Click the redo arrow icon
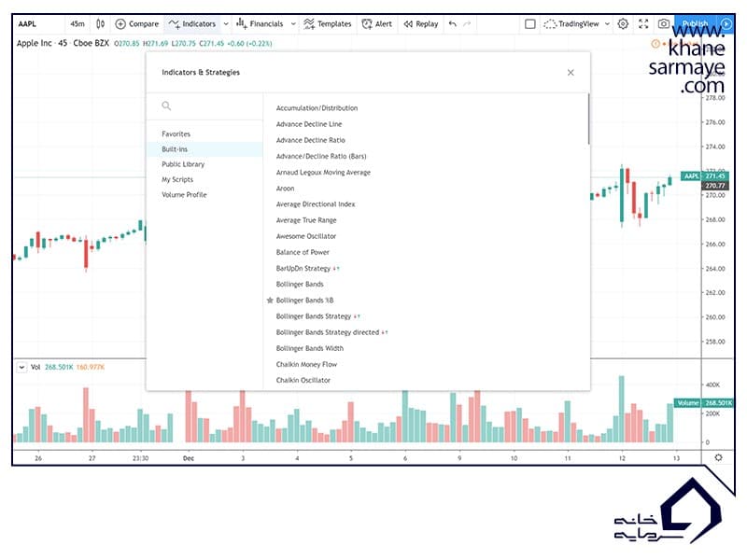The image size is (747, 560). click(467, 24)
